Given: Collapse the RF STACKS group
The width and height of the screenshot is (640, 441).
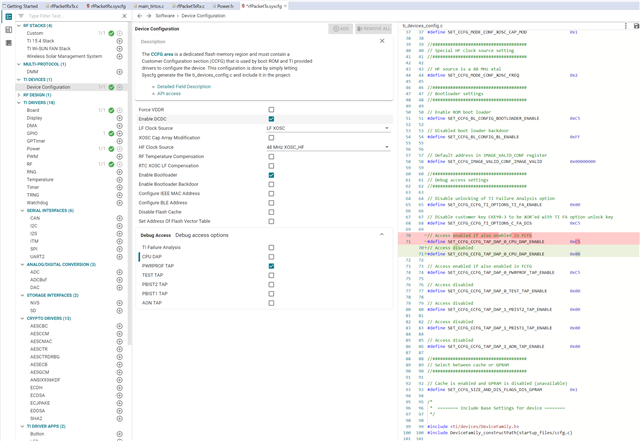Looking at the screenshot, I should [19, 26].
